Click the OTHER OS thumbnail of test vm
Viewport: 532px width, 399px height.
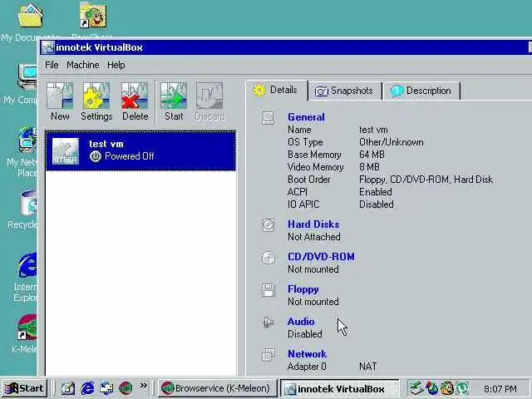(x=66, y=151)
